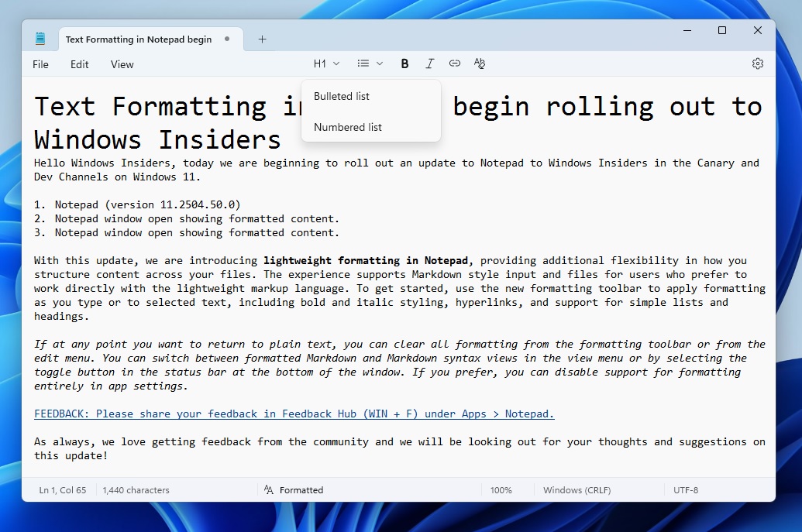
Task: Open a new tab with the plus button
Action: (261, 39)
